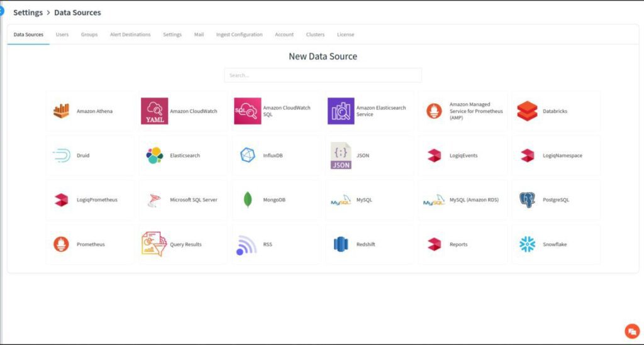Click the Redshift label text
The width and height of the screenshot is (644, 345).
(365, 244)
